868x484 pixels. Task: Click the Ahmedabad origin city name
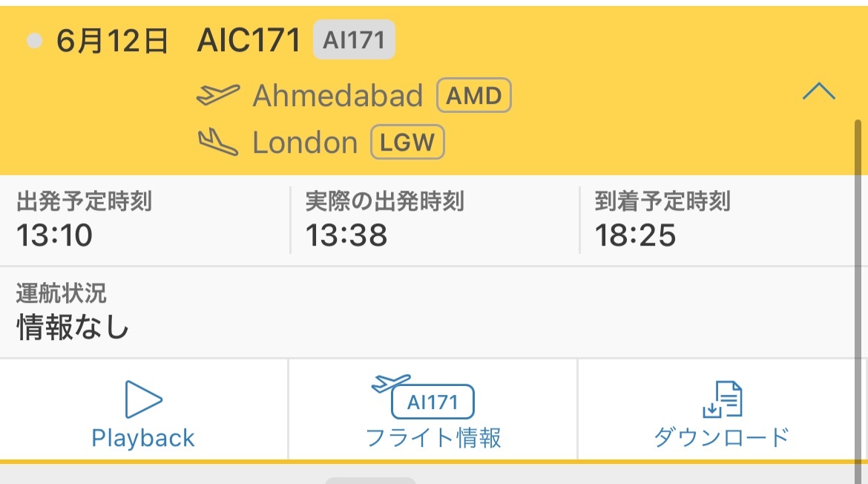click(x=338, y=95)
